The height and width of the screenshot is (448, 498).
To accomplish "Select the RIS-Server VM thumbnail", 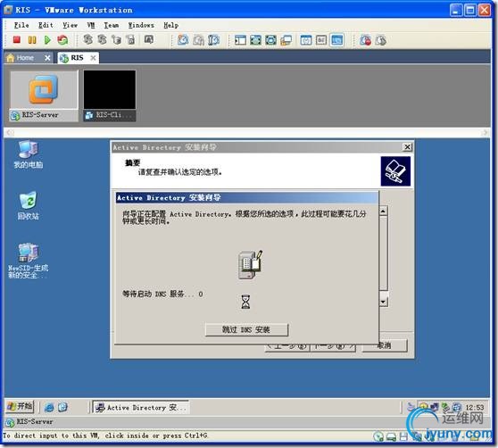I will tap(44, 95).
